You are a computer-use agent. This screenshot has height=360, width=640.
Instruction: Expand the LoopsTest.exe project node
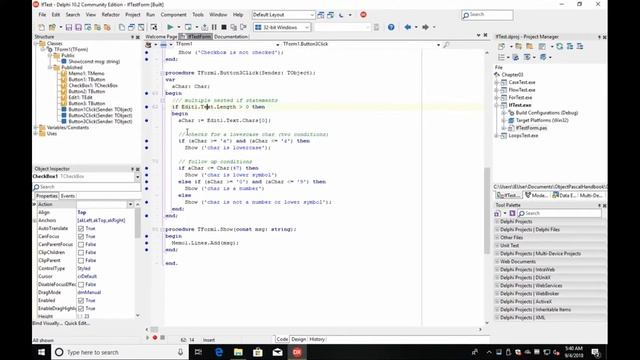pyautogui.click(x=497, y=136)
